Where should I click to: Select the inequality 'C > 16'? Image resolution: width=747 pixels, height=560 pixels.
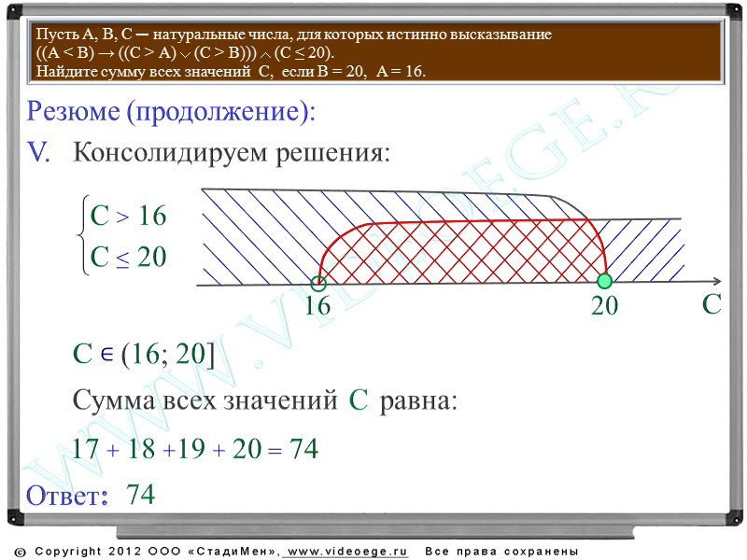pyautogui.click(x=128, y=216)
